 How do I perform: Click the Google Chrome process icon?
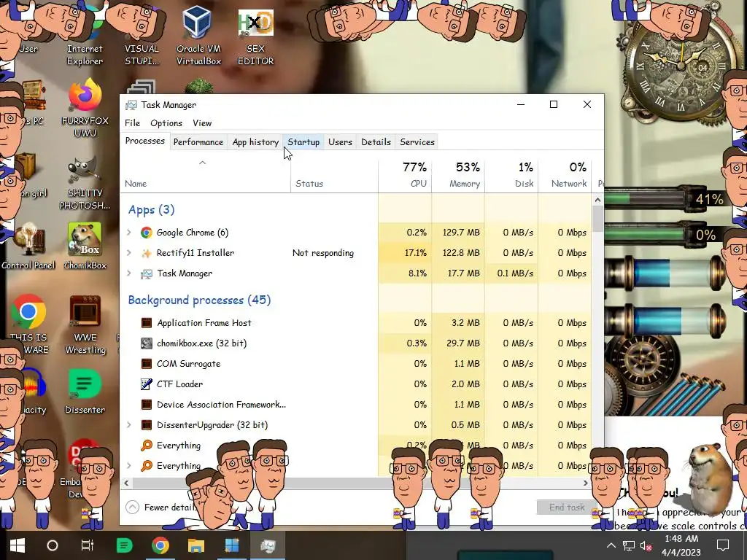coord(146,233)
